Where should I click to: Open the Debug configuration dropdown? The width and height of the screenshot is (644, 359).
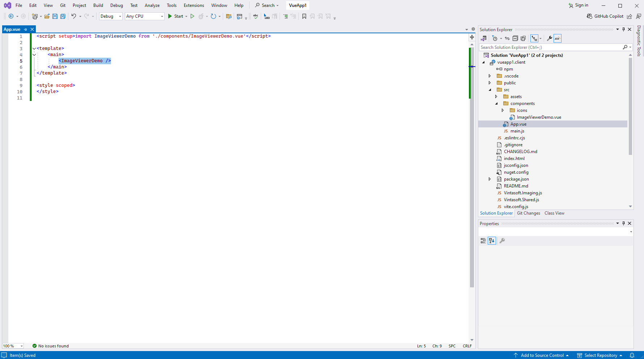(111, 16)
